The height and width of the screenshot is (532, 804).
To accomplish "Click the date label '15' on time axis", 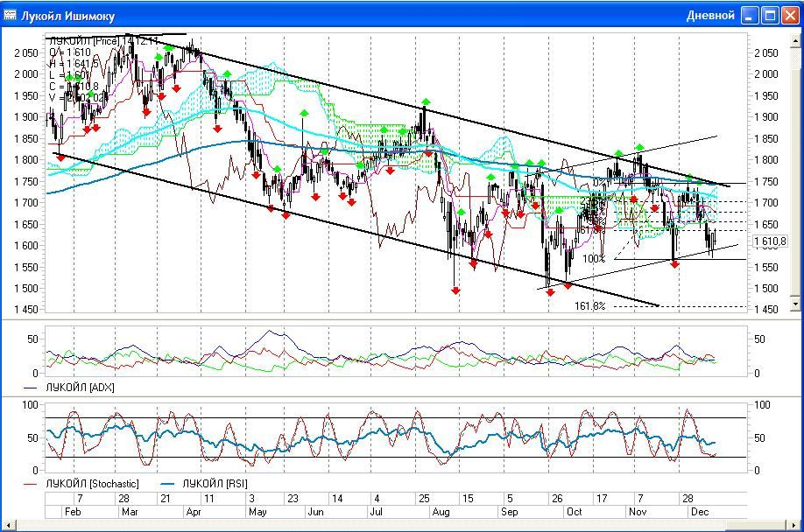I will click(468, 499).
